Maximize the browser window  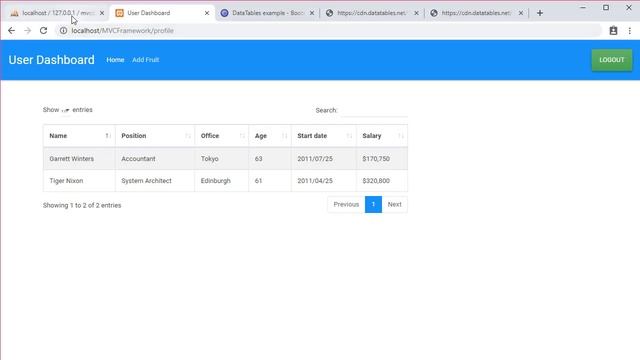pyautogui.click(x=606, y=8)
